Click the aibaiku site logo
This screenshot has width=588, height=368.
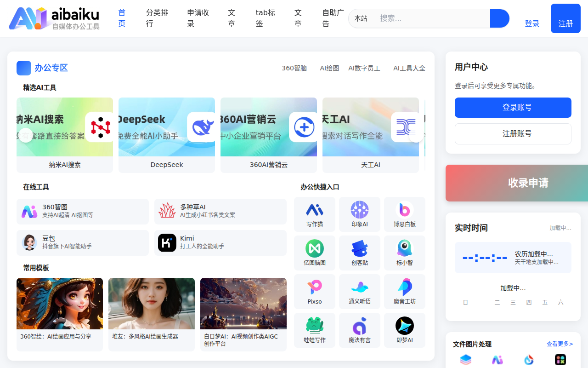(54, 18)
